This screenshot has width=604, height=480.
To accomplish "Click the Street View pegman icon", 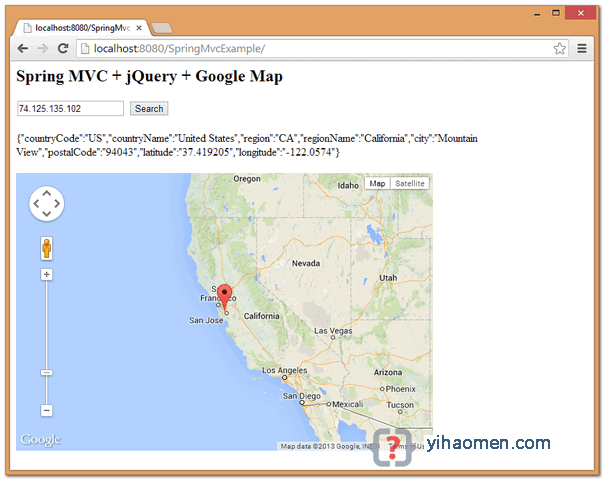I will [47, 248].
